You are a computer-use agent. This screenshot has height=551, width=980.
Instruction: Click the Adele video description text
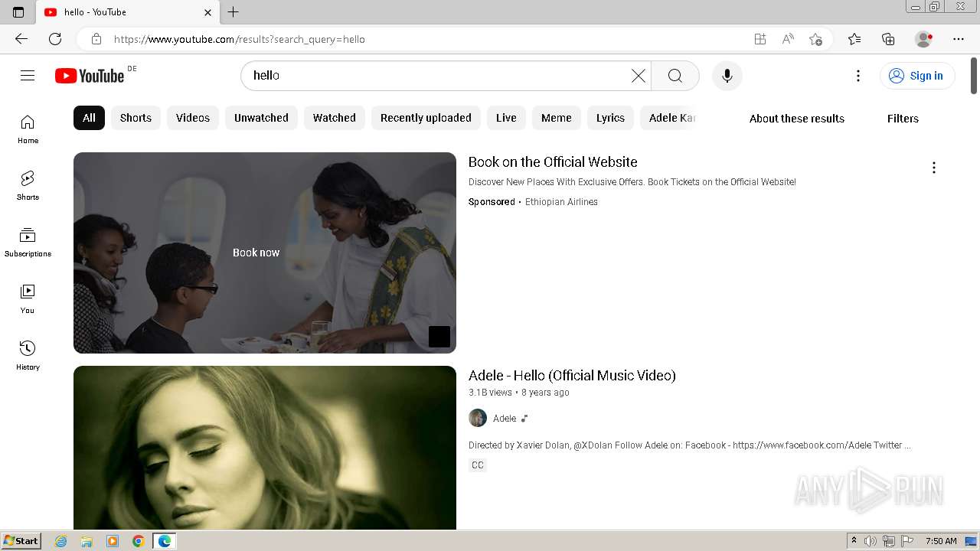pos(690,445)
